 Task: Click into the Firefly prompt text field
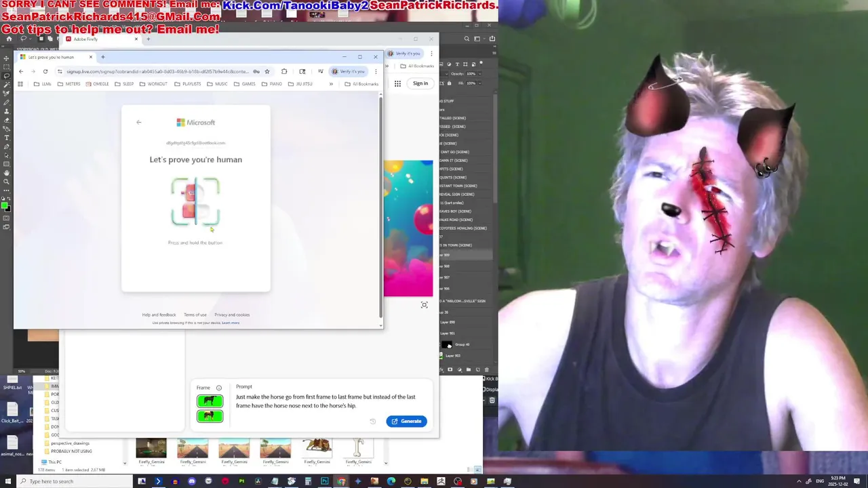325,401
